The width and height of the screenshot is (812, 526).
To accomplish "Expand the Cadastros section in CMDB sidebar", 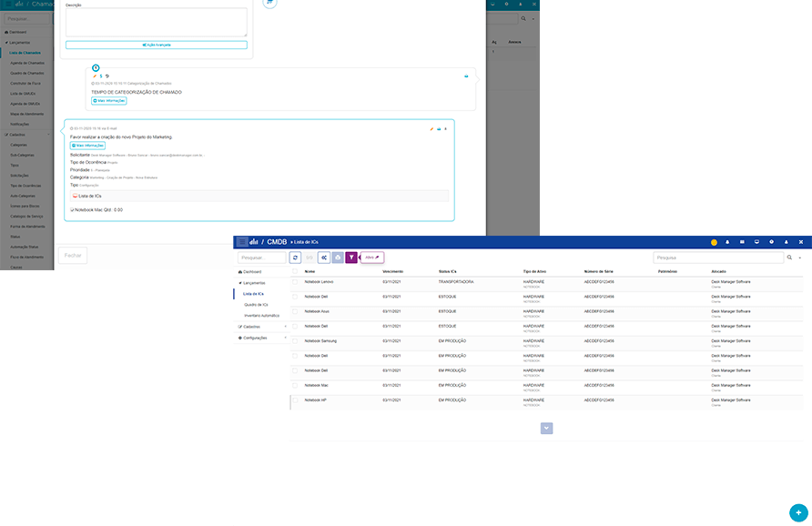I will click(262, 326).
